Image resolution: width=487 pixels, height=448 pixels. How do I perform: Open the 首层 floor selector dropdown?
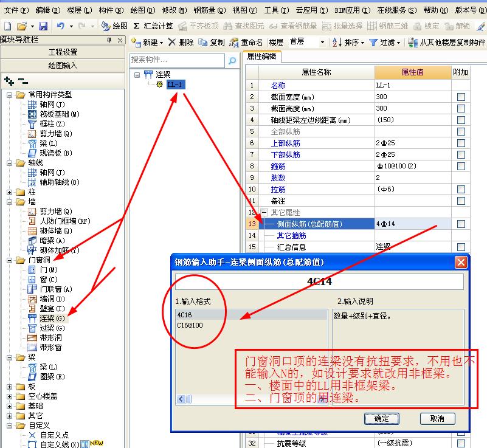coord(322,42)
